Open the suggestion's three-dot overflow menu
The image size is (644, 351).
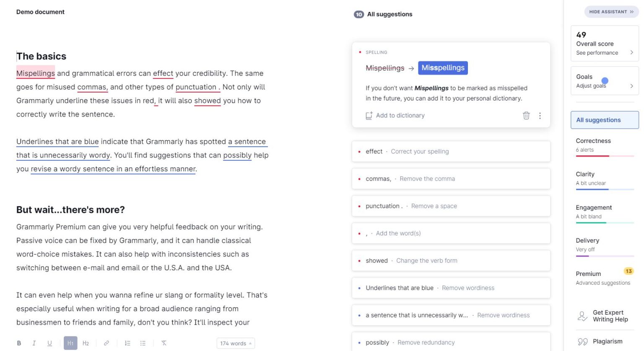click(x=540, y=116)
